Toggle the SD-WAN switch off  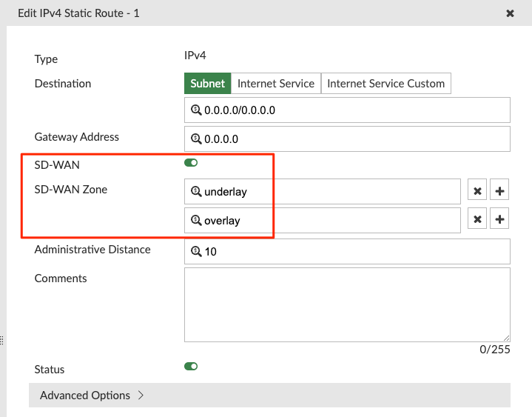pos(191,163)
